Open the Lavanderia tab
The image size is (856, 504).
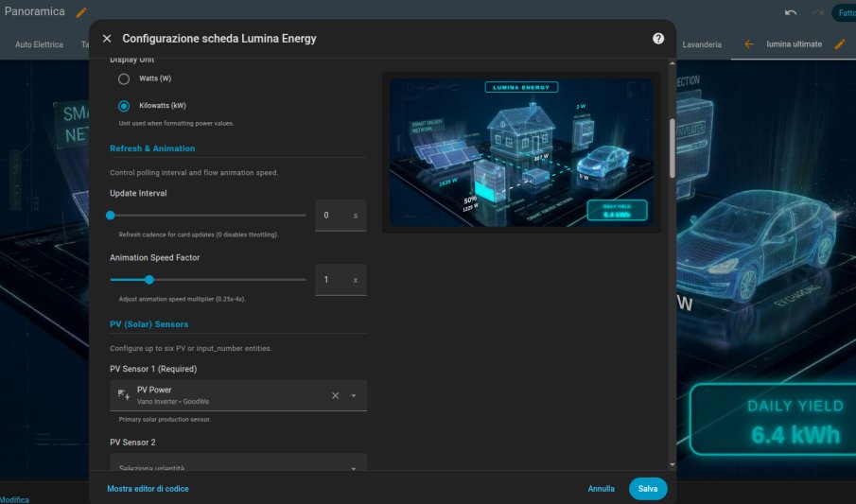coord(702,44)
